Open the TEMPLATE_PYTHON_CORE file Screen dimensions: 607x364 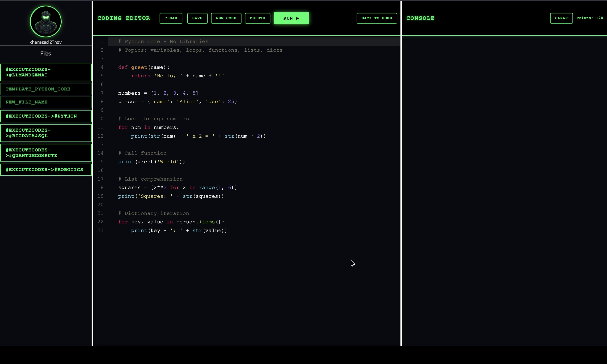point(46,89)
